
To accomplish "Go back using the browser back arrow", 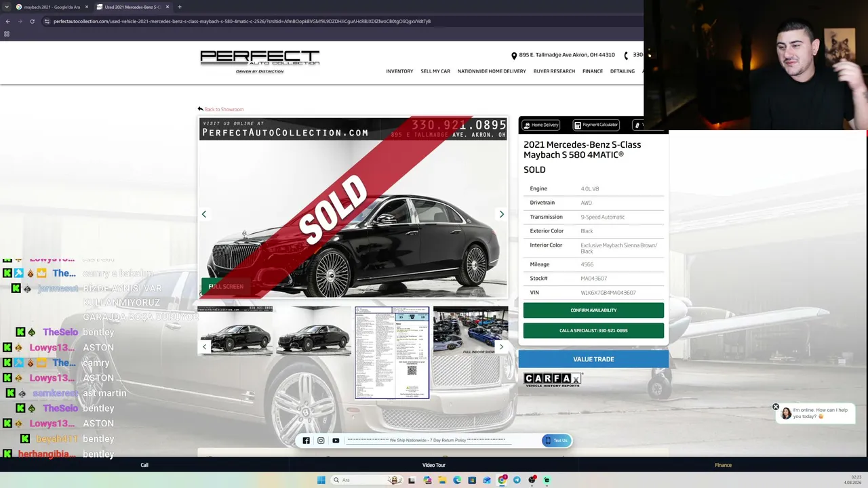I will point(7,21).
